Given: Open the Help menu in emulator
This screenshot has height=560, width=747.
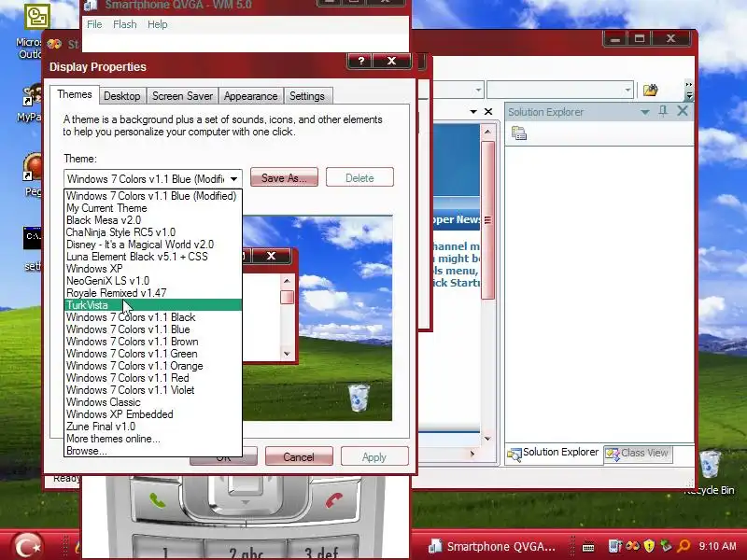Looking at the screenshot, I should click(x=157, y=24).
